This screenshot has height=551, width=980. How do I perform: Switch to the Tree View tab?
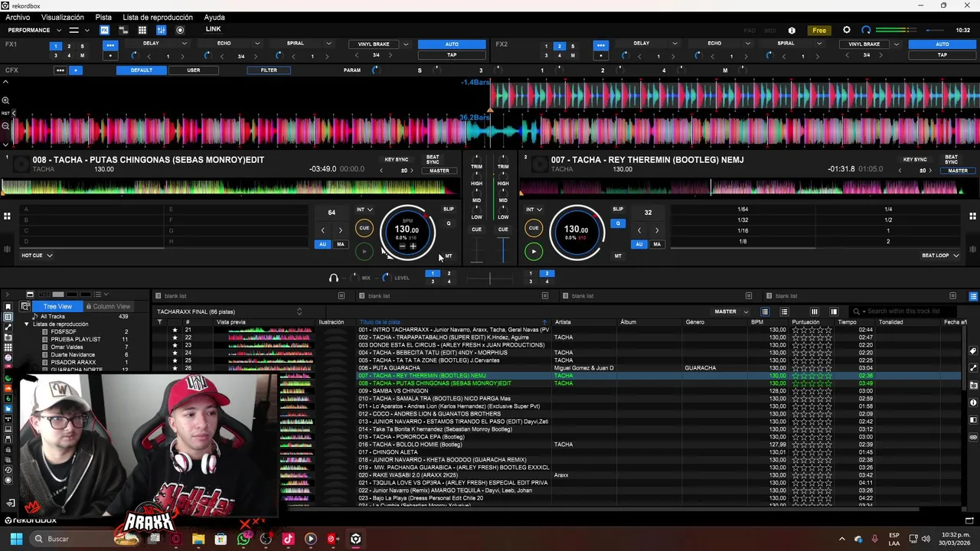click(x=57, y=306)
